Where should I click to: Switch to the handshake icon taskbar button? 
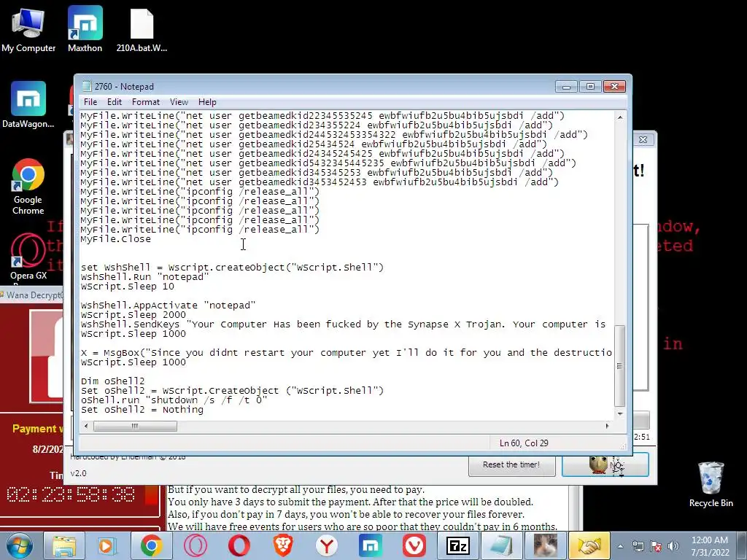(589, 545)
